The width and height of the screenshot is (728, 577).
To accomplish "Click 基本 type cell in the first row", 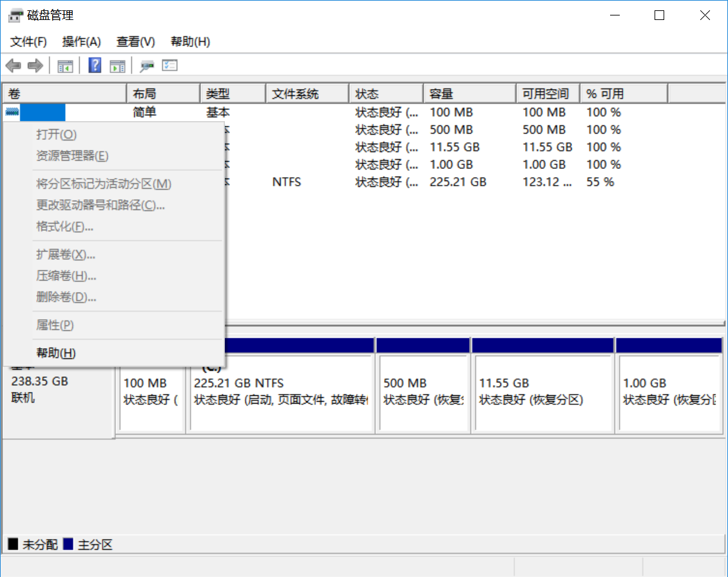I will point(218,112).
